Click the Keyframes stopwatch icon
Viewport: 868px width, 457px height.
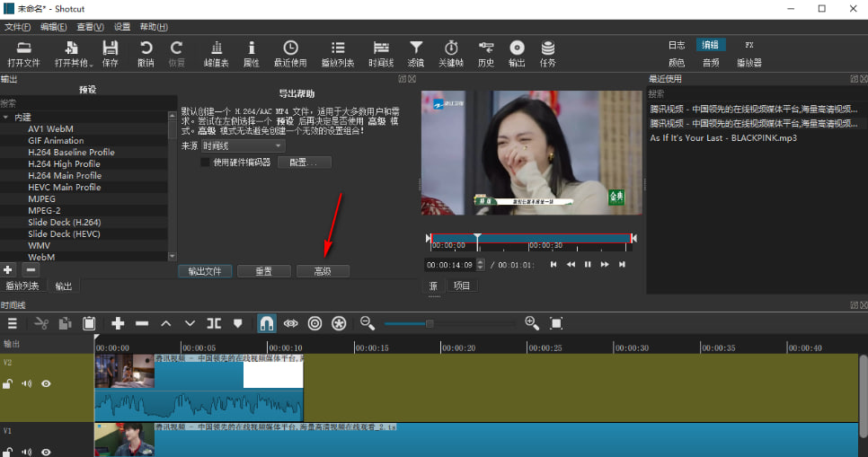click(x=451, y=48)
